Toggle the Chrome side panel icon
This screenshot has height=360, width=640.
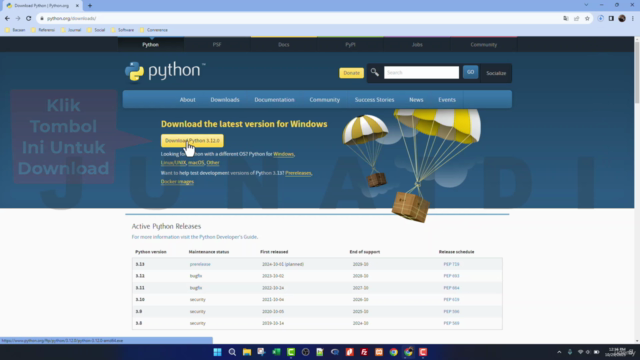tap(611, 18)
